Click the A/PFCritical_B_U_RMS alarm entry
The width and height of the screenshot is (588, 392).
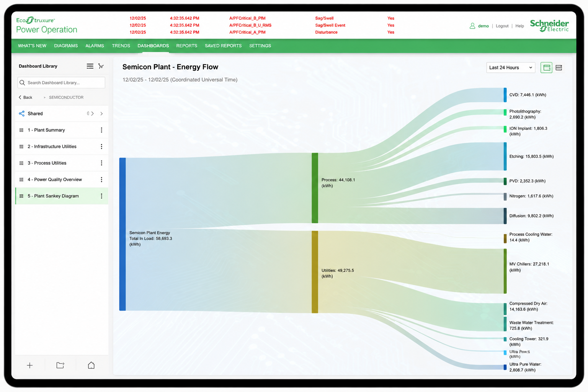click(250, 25)
